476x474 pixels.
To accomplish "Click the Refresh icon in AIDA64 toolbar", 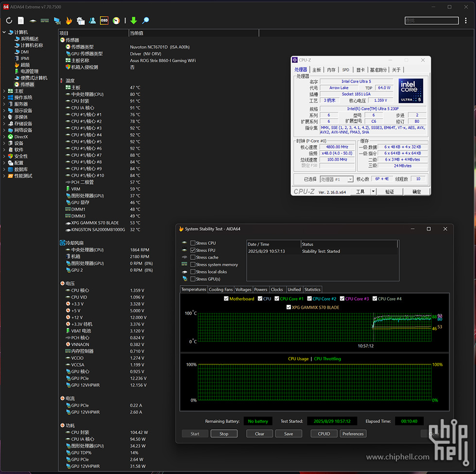I will (9, 20).
